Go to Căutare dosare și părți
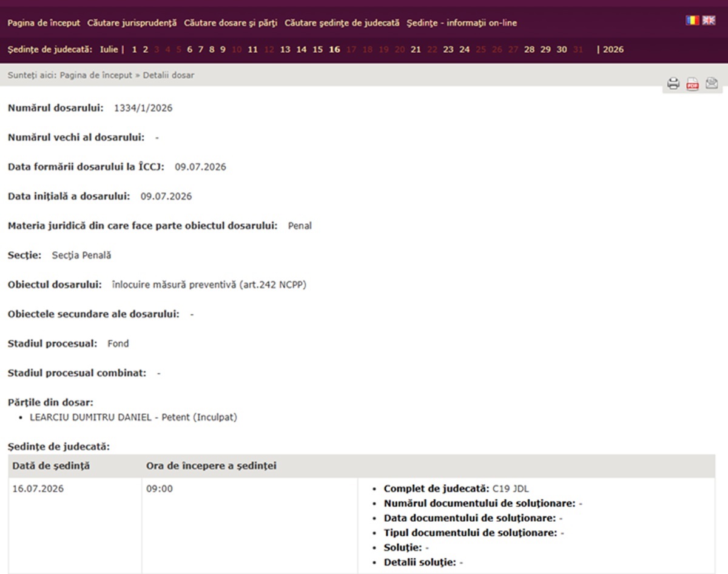The height and width of the screenshot is (574, 728). click(x=231, y=23)
